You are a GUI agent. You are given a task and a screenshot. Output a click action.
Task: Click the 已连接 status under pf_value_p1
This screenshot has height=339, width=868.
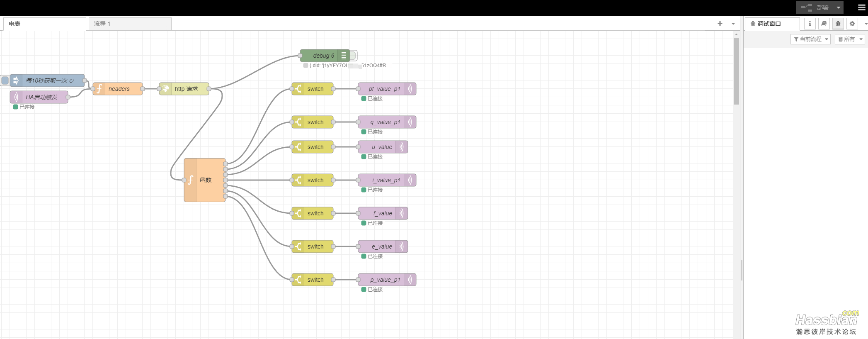[375, 99]
